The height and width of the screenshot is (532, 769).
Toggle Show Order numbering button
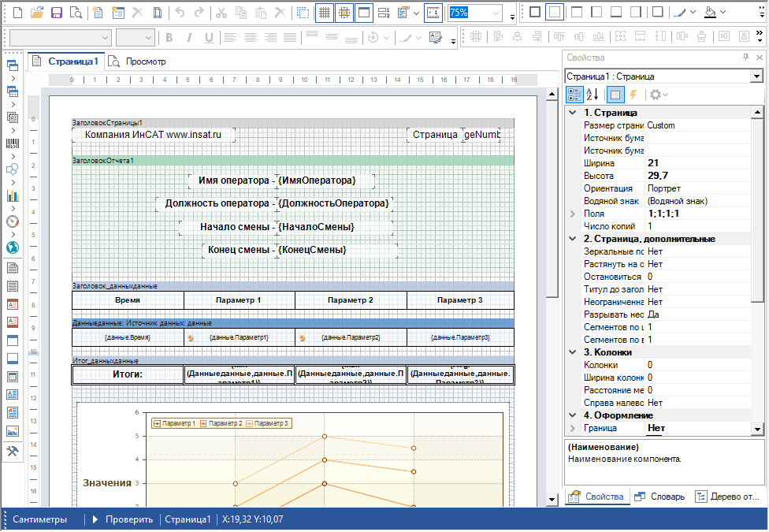click(x=384, y=13)
